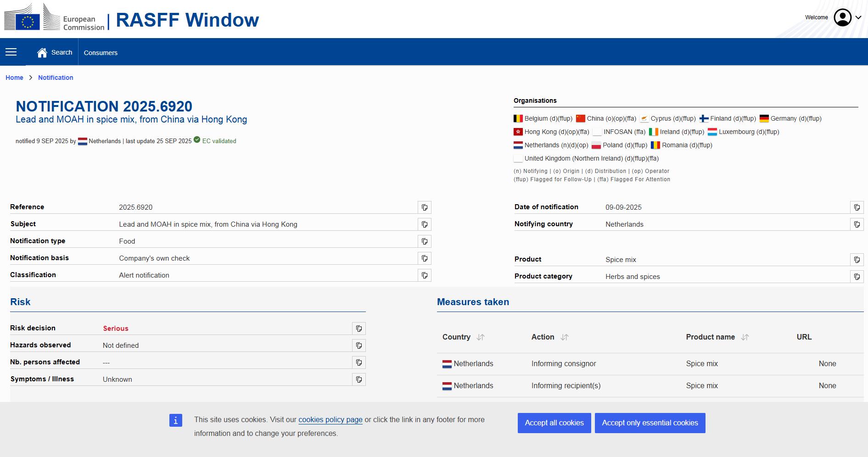Click Accept only essential cookies
This screenshot has width=868, height=457.
click(x=650, y=423)
